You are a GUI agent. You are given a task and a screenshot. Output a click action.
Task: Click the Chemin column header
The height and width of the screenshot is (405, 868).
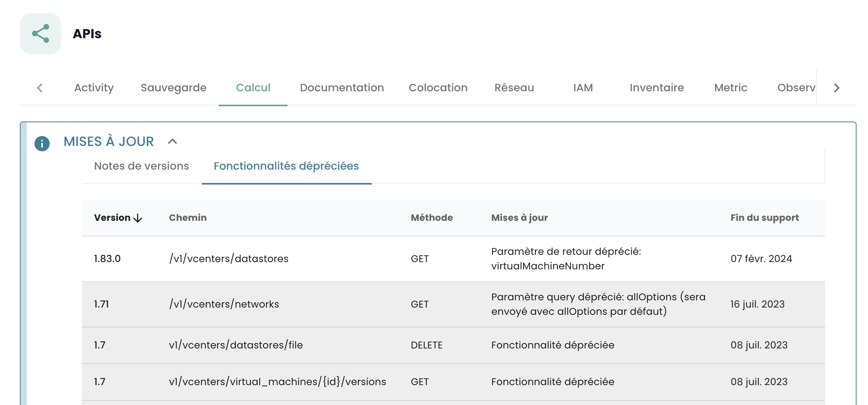tap(188, 218)
